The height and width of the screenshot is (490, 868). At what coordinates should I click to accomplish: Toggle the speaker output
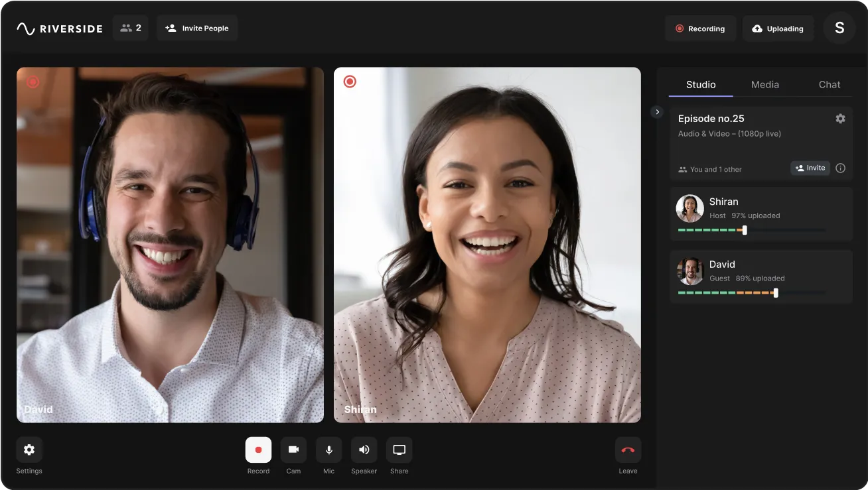364,449
